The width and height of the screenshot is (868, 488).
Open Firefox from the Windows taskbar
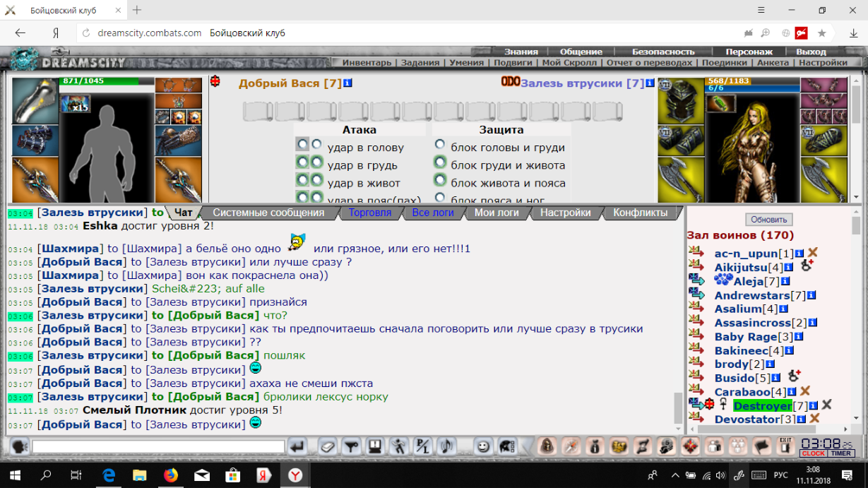171,475
